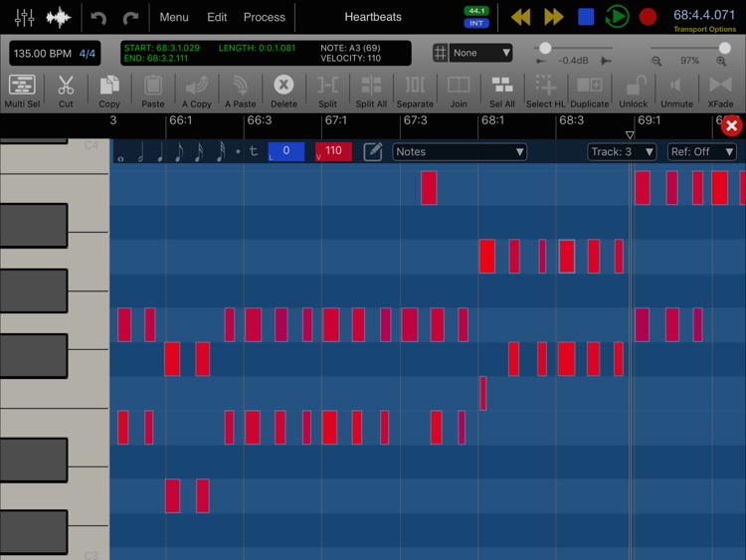Start playback with the green play button
Screen dimensions: 746x560
[x=617, y=17]
